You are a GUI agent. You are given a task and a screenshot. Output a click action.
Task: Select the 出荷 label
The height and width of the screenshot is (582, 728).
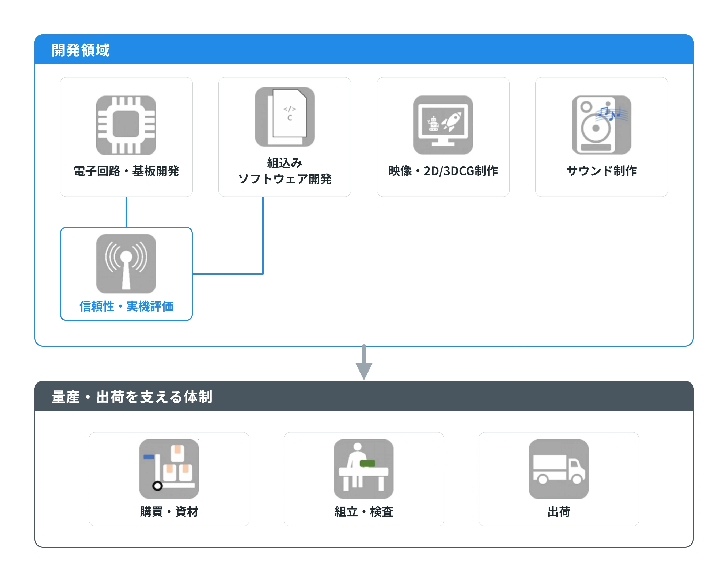tap(559, 512)
